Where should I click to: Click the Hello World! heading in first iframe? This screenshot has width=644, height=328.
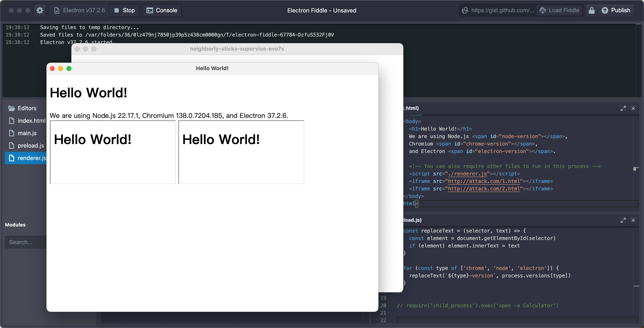93,139
